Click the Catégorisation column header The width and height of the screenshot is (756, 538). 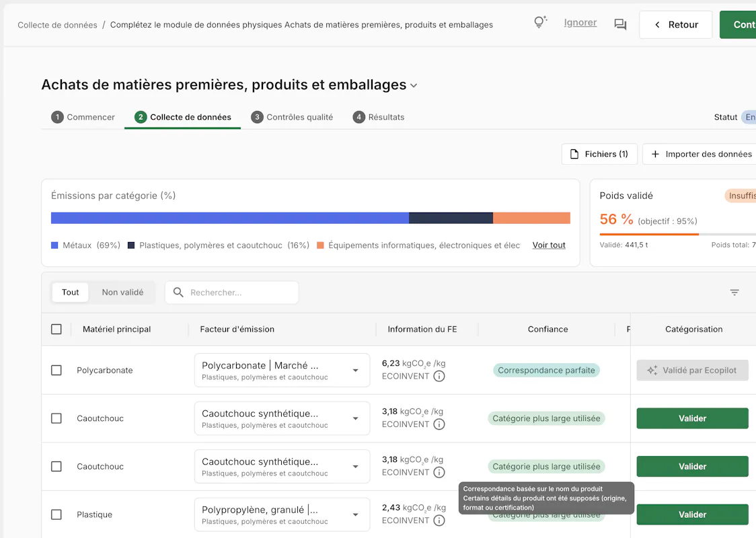coord(694,329)
